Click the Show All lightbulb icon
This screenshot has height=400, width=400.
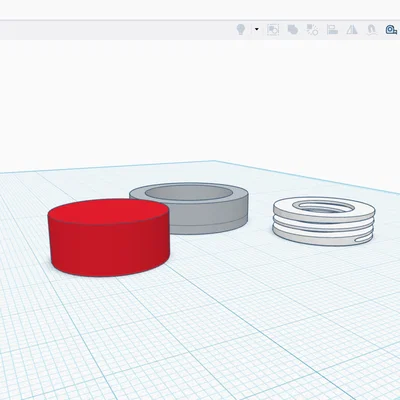241,30
